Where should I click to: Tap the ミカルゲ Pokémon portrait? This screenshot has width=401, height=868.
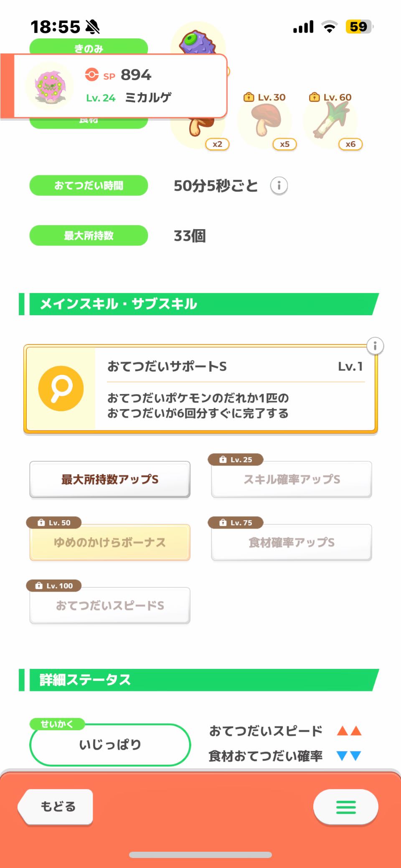point(50,86)
